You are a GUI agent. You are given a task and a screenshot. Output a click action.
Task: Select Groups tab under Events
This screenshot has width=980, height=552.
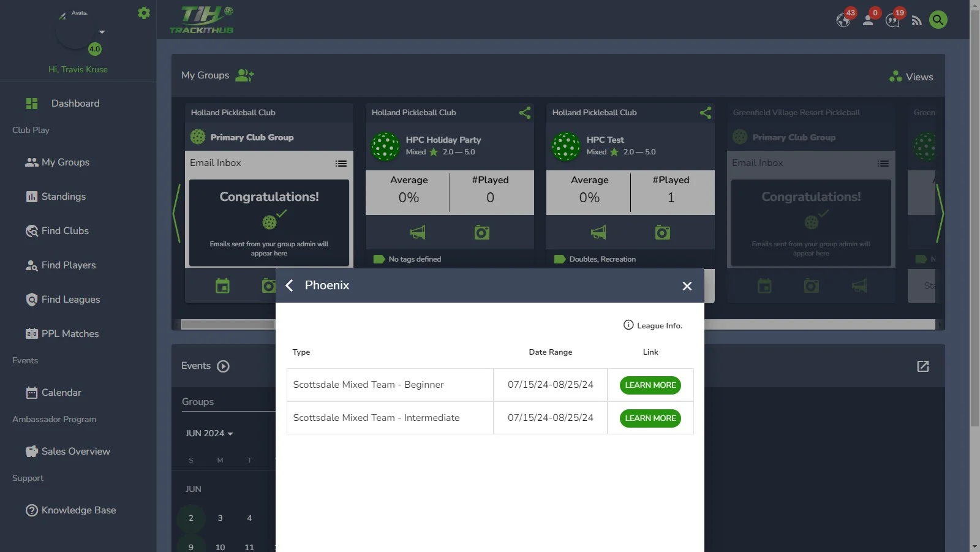point(198,402)
